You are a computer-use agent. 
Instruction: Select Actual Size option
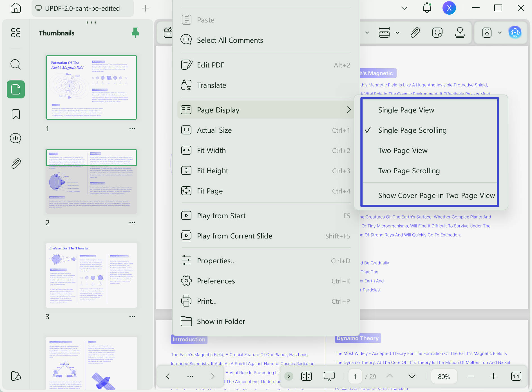point(266,130)
